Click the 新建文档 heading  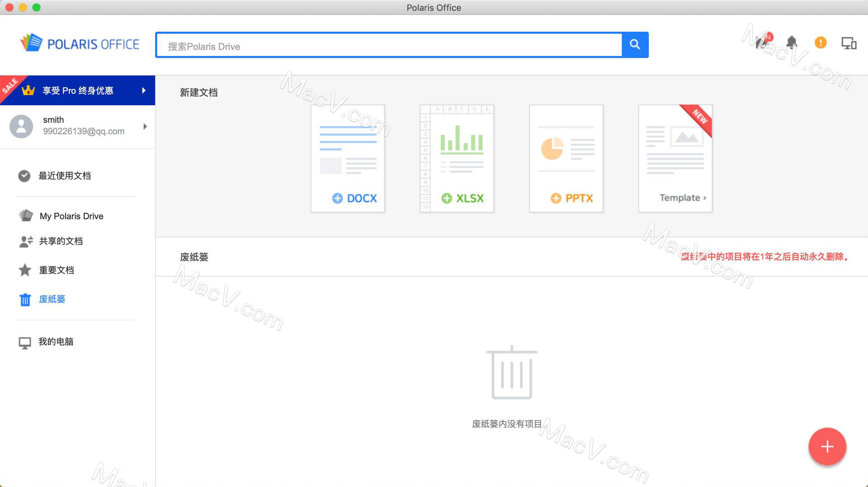pyautogui.click(x=199, y=93)
